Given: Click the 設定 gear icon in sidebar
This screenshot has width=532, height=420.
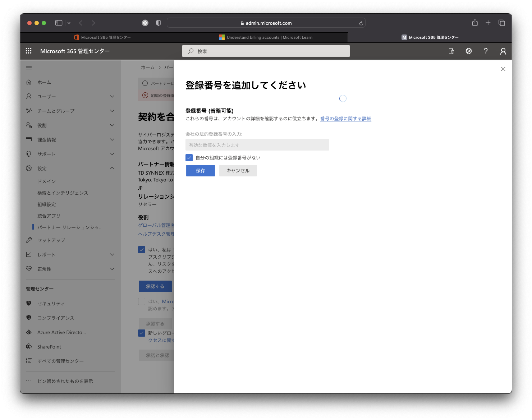Looking at the screenshot, I should [29, 168].
